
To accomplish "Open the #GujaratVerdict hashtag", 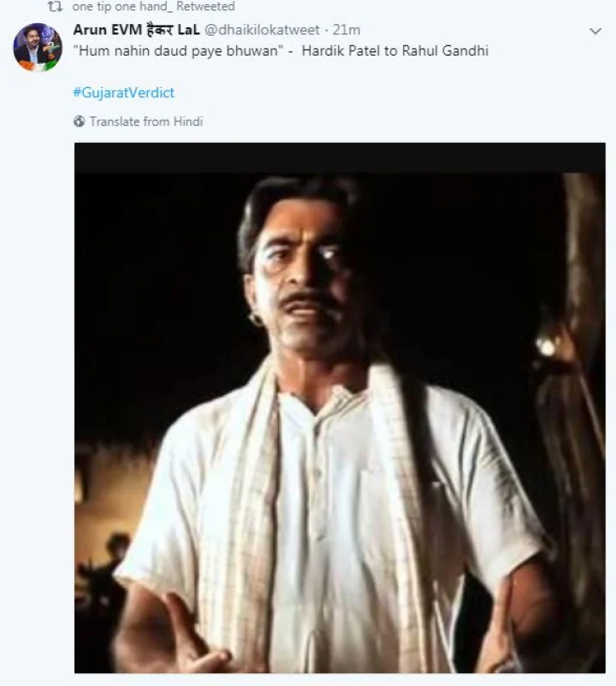I will [123, 92].
